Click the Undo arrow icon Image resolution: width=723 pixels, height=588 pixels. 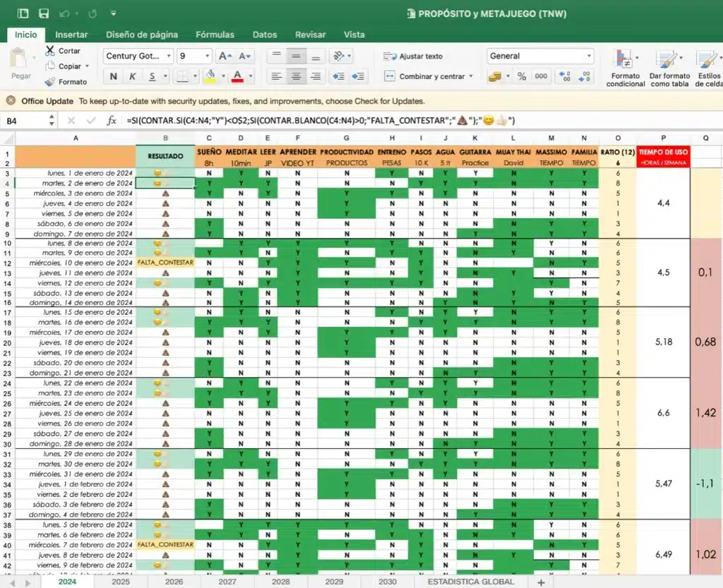tap(64, 14)
